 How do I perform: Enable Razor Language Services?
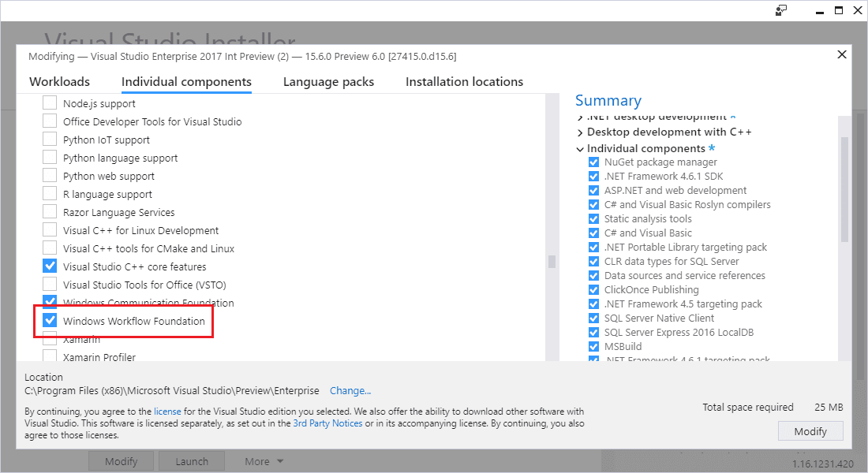point(50,212)
